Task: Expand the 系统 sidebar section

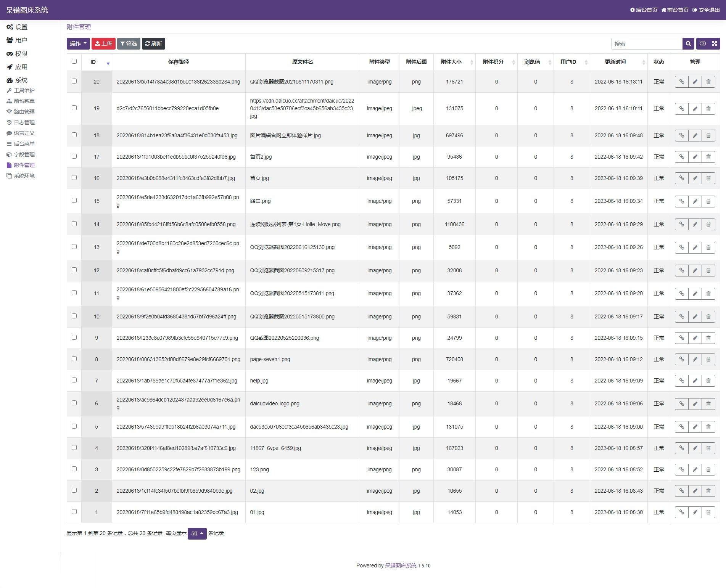Action: [21, 80]
